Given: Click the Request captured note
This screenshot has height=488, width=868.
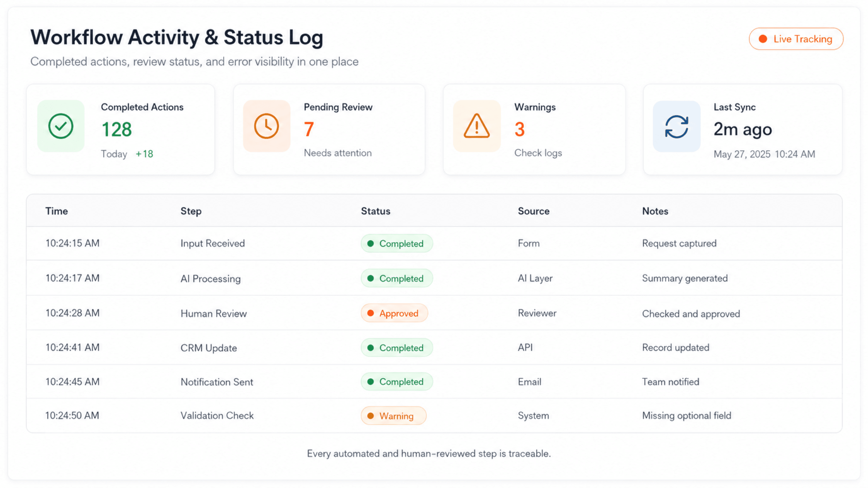Looking at the screenshot, I should coord(679,243).
